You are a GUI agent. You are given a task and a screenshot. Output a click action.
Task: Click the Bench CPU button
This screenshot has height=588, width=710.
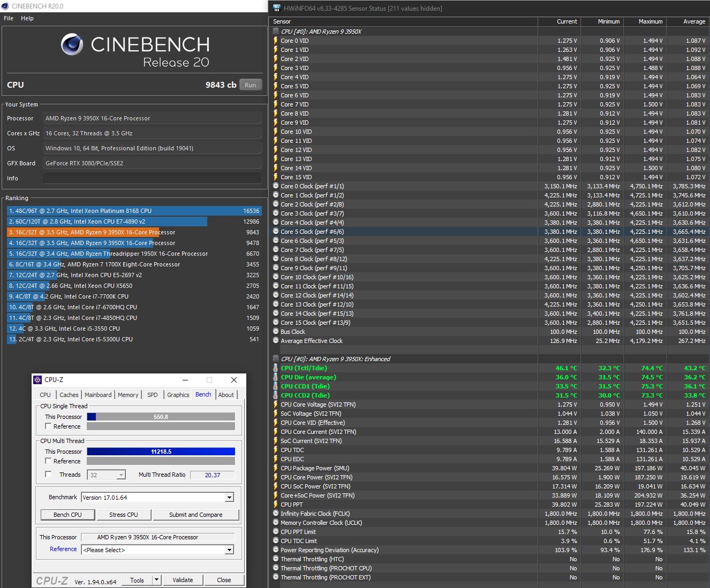pos(68,515)
